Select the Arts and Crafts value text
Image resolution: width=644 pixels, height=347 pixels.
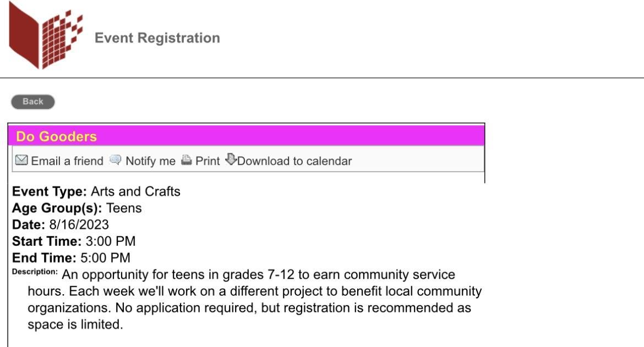(135, 192)
